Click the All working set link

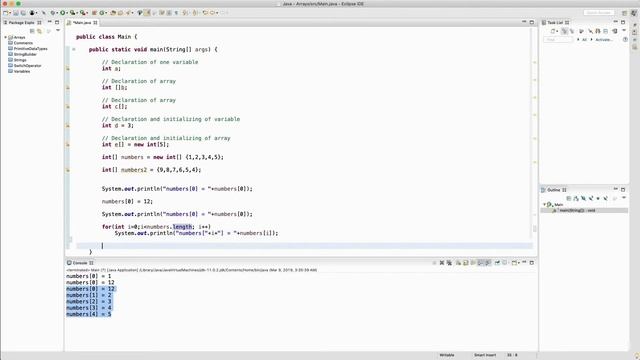584,40
